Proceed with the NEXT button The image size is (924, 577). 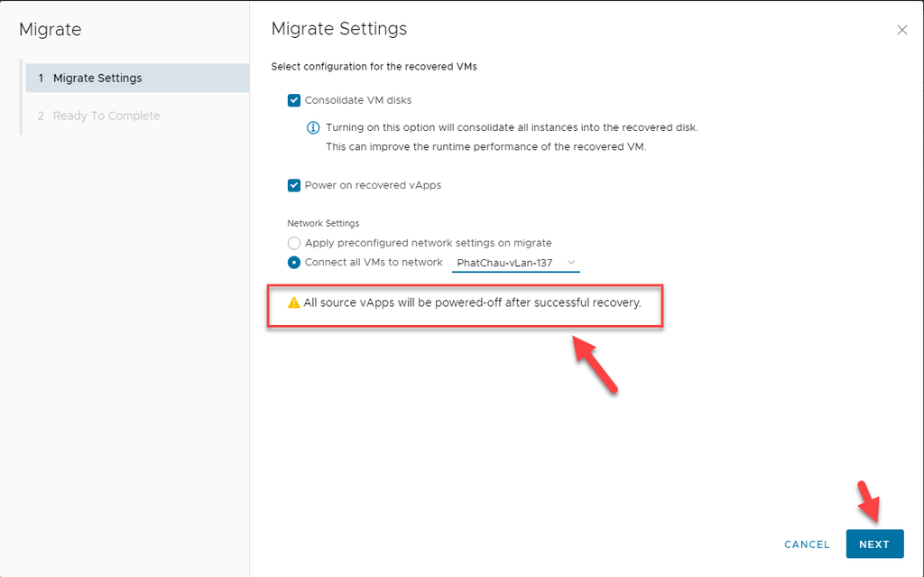[873, 544]
